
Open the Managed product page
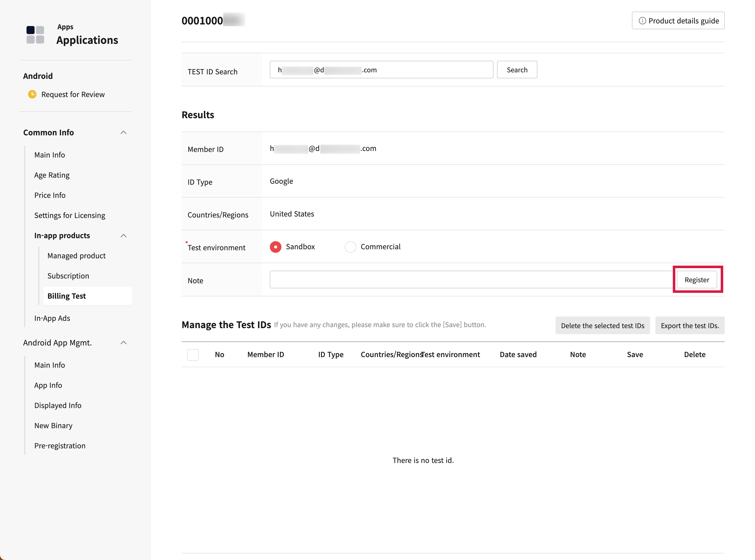point(76,256)
